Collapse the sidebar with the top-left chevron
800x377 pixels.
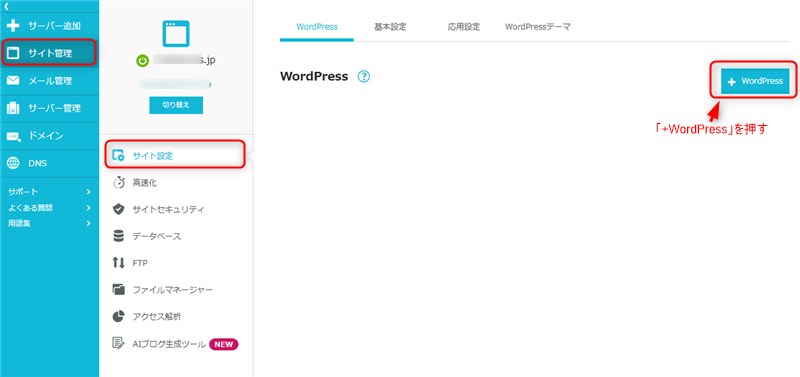click(x=7, y=6)
